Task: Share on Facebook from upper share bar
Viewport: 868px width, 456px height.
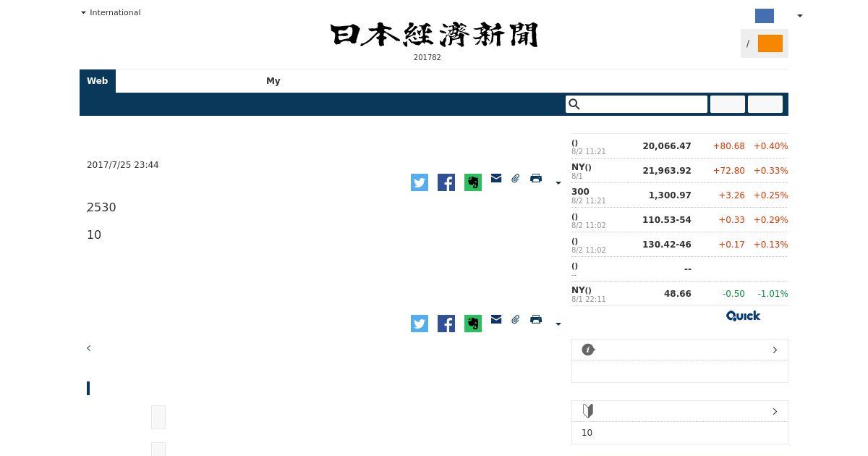Action: (x=446, y=182)
